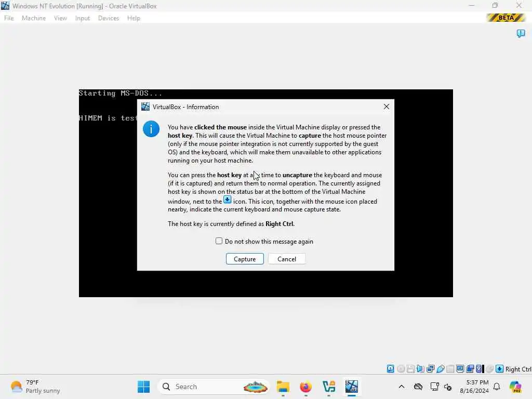Click the display status bar icon
The height and width of the screenshot is (399, 532).
[460, 369]
